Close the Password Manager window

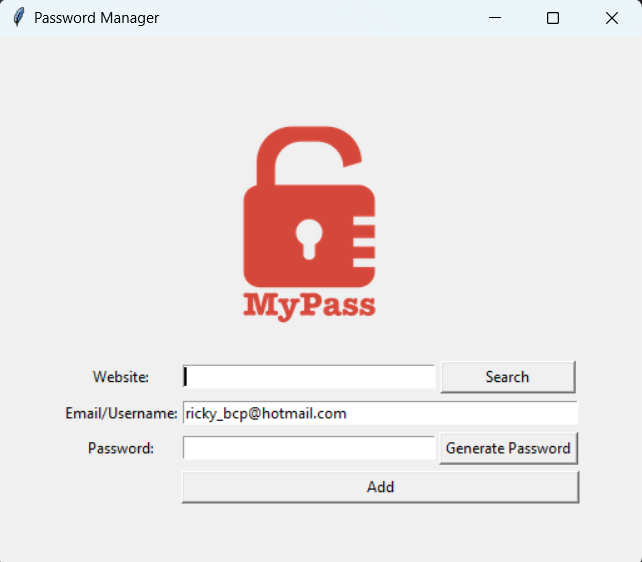click(612, 18)
